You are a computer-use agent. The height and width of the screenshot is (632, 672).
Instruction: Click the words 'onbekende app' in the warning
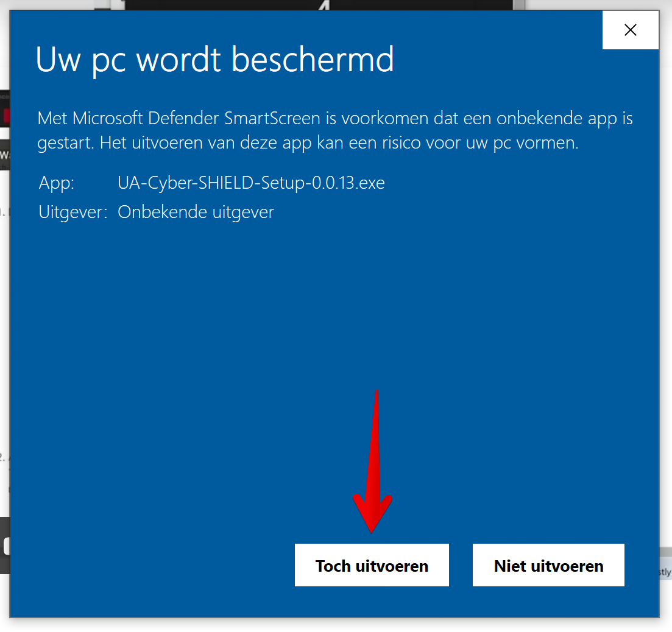tap(557, 118)
